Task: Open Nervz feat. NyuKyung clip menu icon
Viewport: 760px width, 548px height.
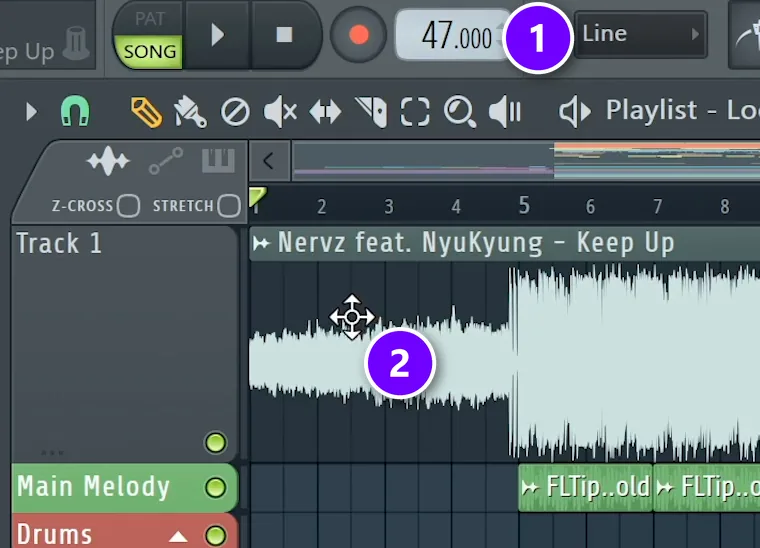Action: [x=261, y=243]
